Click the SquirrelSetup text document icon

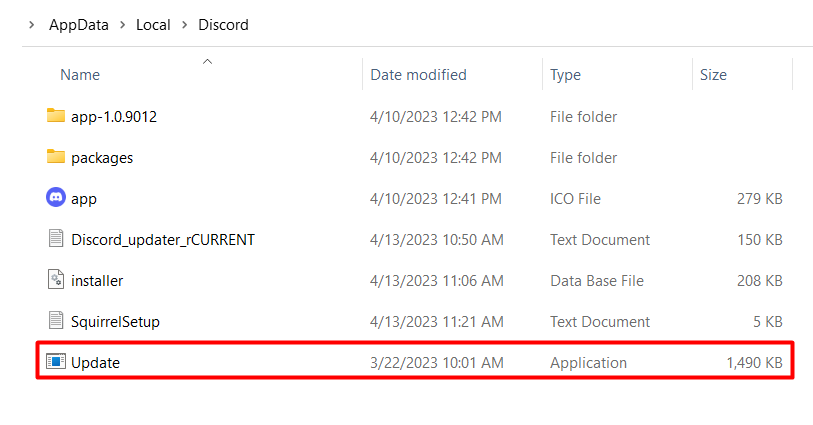pyautogui.click(x=56, y=320)
